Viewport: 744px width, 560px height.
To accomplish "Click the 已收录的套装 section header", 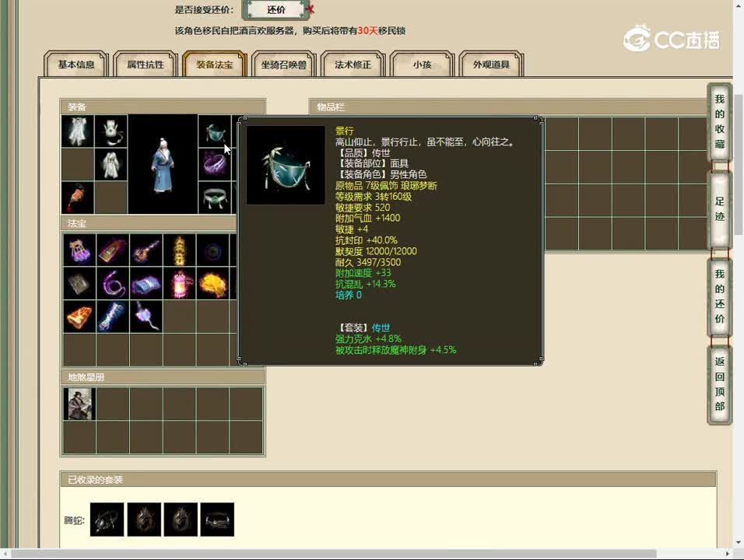I will click(x=388, y=479).
